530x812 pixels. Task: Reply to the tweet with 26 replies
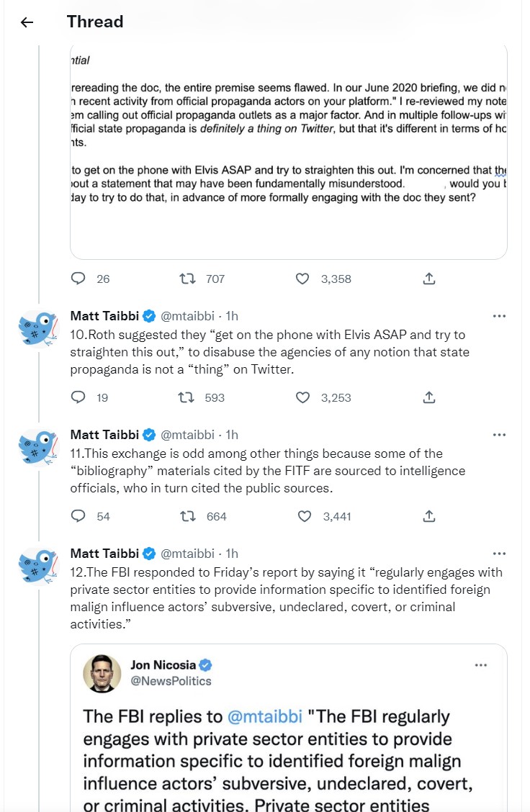78,279
